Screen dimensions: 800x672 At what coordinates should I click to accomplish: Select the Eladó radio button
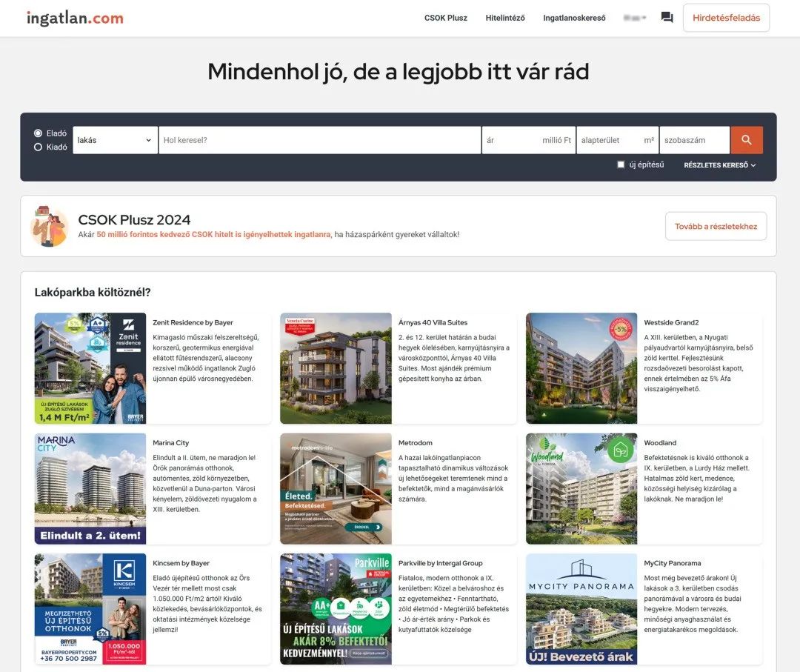coord(39,133)
